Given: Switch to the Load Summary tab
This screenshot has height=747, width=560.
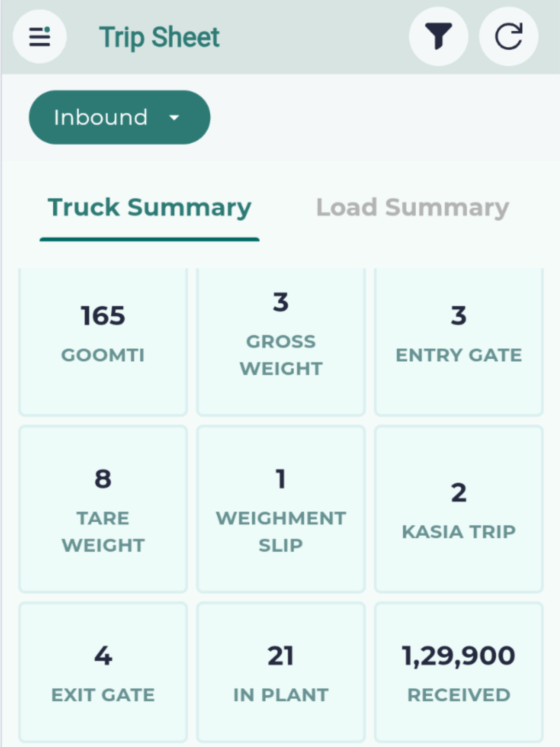Looking at the screenshot, I should pyautogui.click(x=412, y=207).
